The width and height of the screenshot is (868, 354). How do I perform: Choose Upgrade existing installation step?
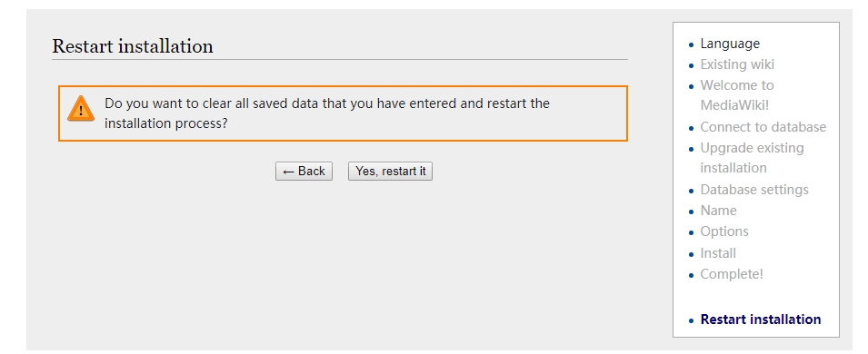752,158
